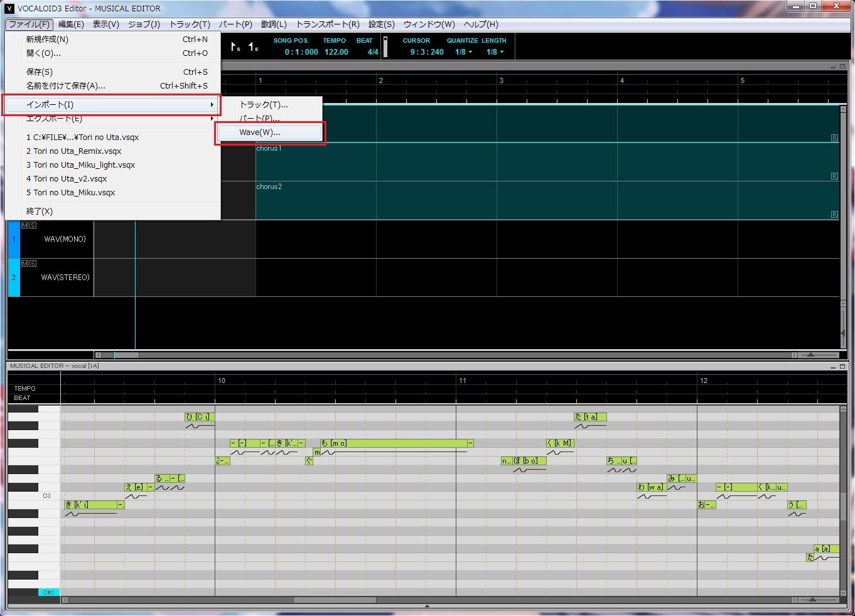This screenshot has width=855, height=616.
Task: Adjust the track editor horizontal zoom slider
Action: coord(810,355)
